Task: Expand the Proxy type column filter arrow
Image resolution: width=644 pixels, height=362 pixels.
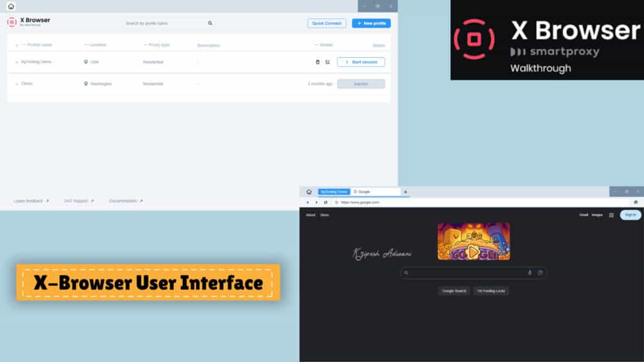Action: click(x=143, y=45)
